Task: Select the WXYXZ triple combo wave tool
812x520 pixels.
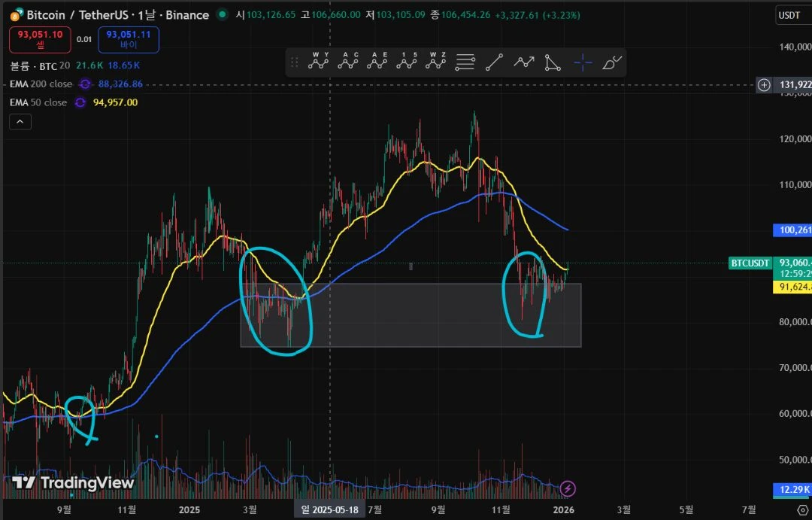Action: pyautogui.click(x=435, y=62)
